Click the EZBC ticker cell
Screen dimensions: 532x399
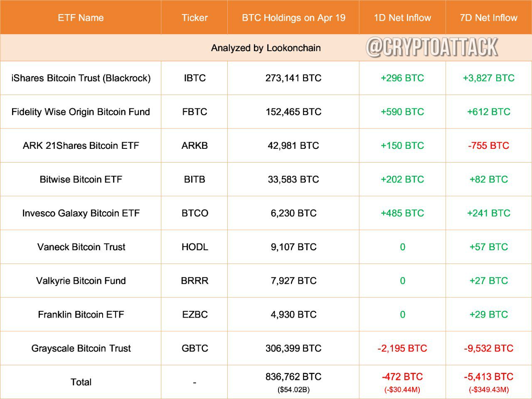point(195,315)
